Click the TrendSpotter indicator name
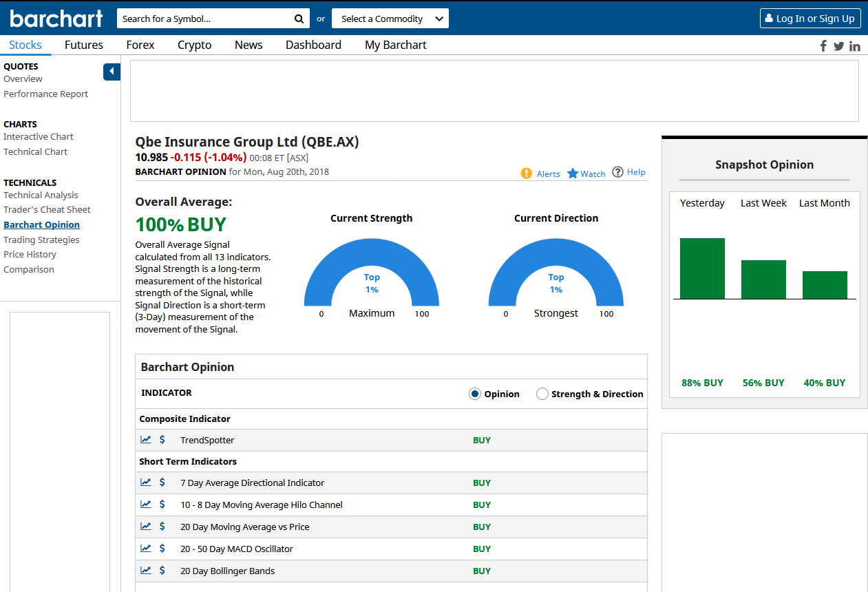 207,440
